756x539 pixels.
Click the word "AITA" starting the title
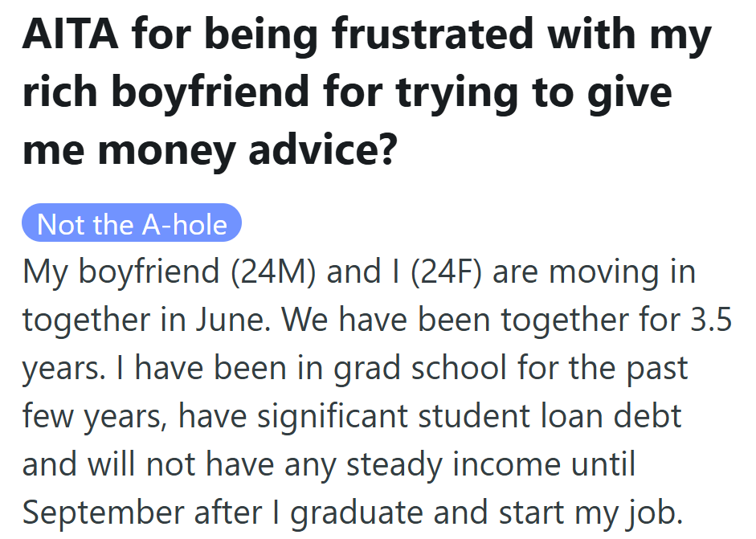71,35
